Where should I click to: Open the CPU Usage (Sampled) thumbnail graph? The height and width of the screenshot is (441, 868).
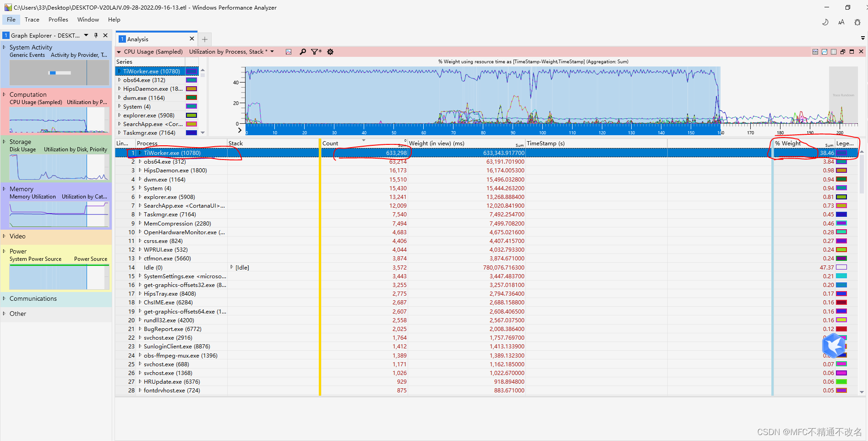point(59,120)
